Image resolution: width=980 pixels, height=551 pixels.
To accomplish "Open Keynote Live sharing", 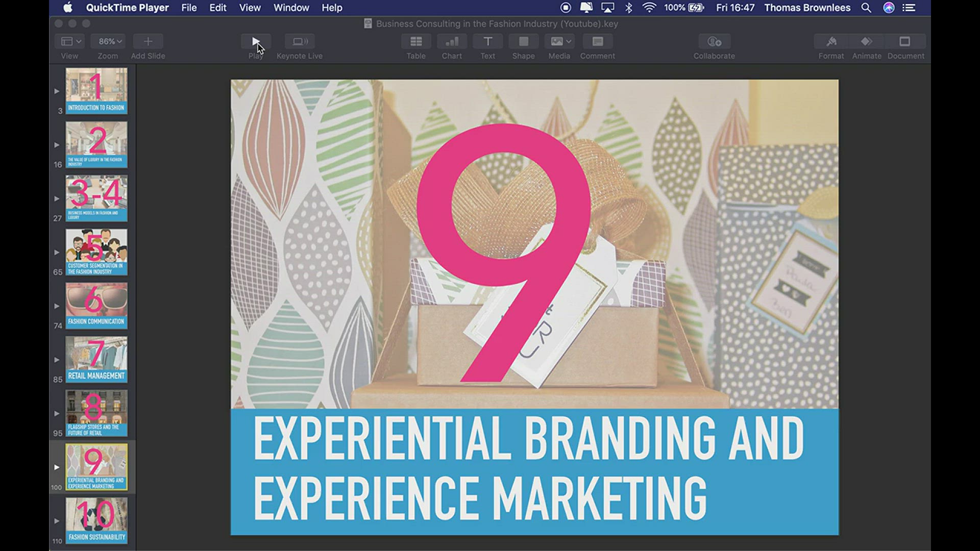I will (300, 42).
